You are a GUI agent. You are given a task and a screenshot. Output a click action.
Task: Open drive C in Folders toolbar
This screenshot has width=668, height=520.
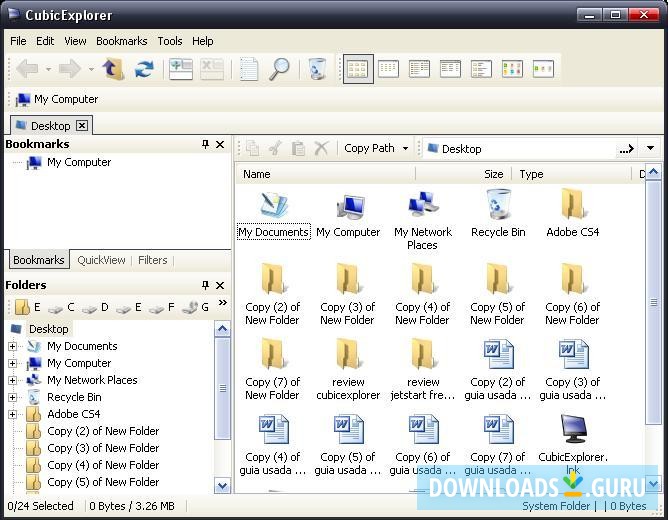click(x=61, y=307)
